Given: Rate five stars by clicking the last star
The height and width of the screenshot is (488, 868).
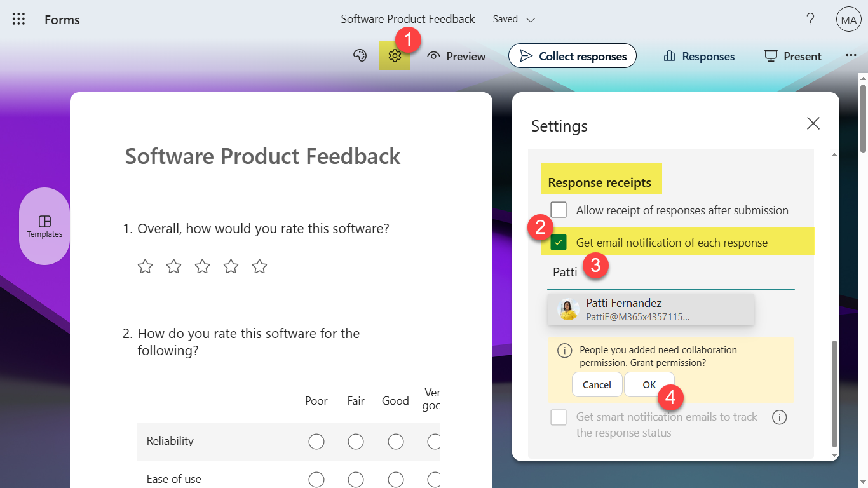Looking at the screenshot, I should coord(259,266).
